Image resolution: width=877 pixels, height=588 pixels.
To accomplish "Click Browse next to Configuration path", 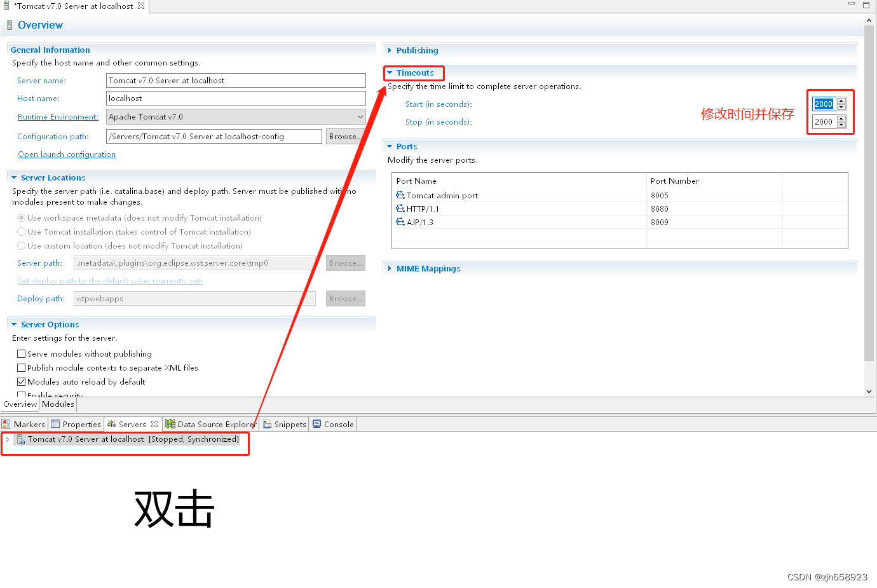I will pyautogui.click(x=346, y=137).
